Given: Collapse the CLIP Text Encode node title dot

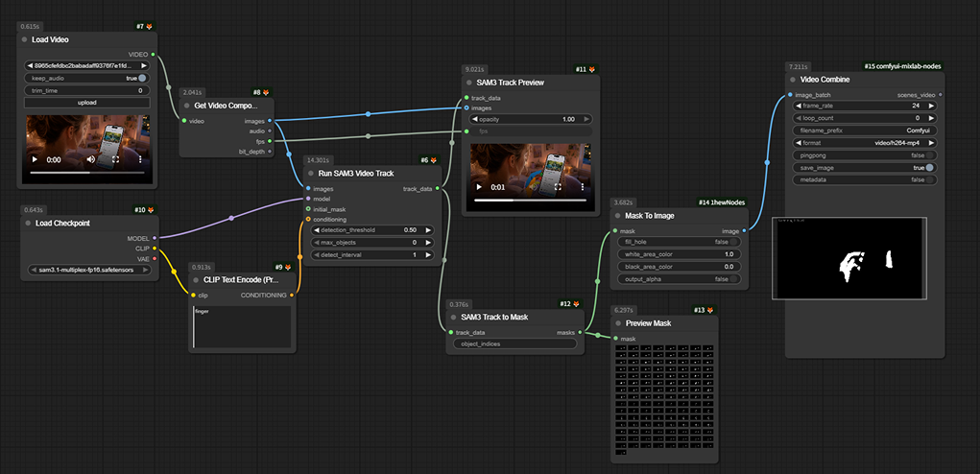Looking at the screenshot, I should coord(196,280).
